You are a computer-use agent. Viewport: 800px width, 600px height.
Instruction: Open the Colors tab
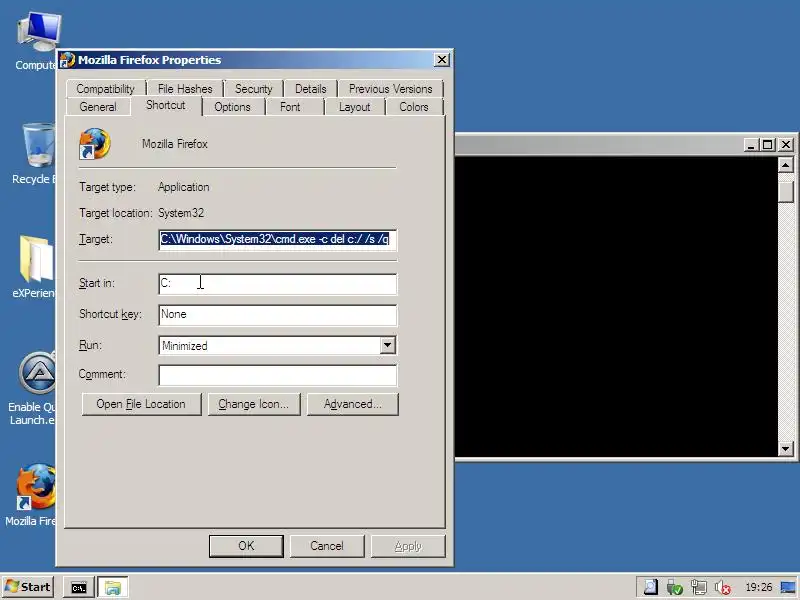click(414, 107)
